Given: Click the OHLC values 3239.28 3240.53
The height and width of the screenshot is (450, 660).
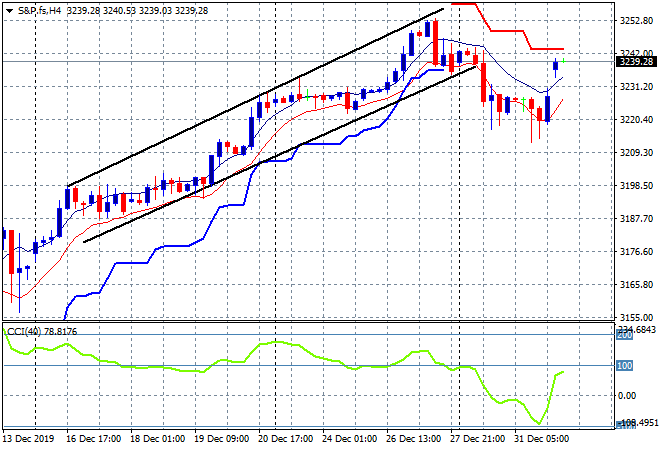Looking at the screenshot, I should point(101,11).
